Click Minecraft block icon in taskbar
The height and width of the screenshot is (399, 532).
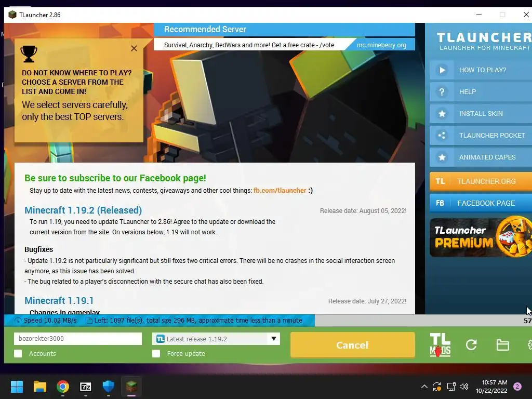point(131,387)
